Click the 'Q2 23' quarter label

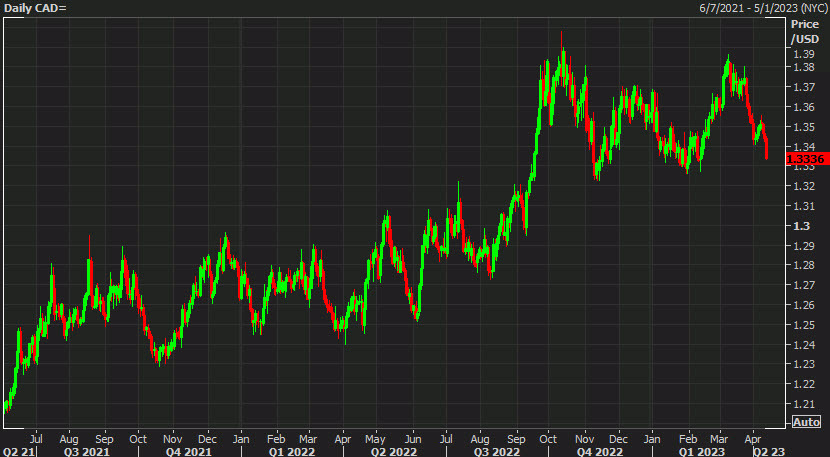tap(769, 452)
